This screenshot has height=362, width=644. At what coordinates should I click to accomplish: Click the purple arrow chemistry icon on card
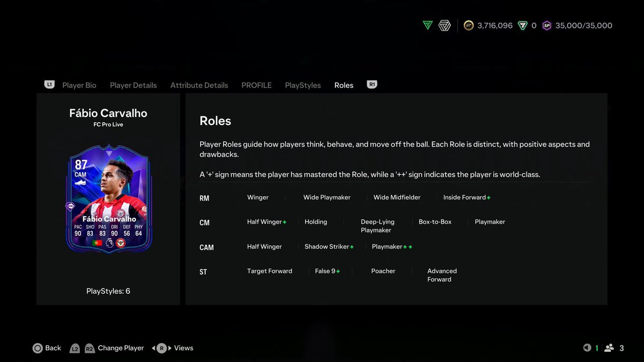click(70, 206)
